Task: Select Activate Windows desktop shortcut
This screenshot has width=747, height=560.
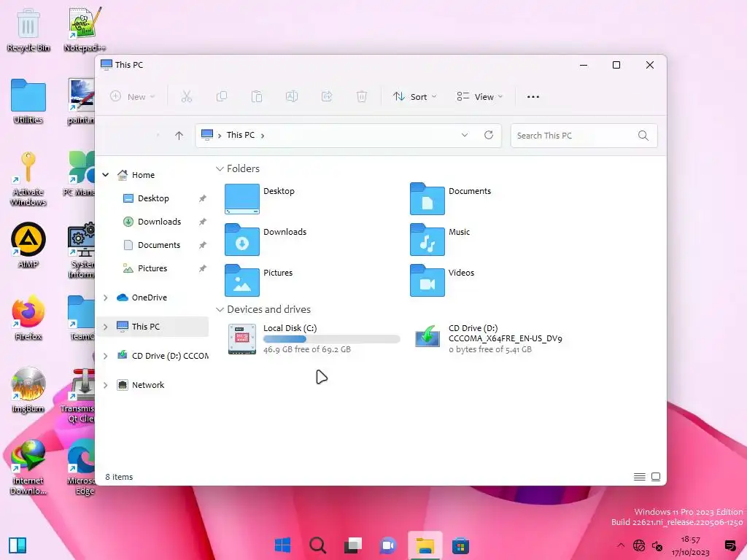Action: pos(28,179)
